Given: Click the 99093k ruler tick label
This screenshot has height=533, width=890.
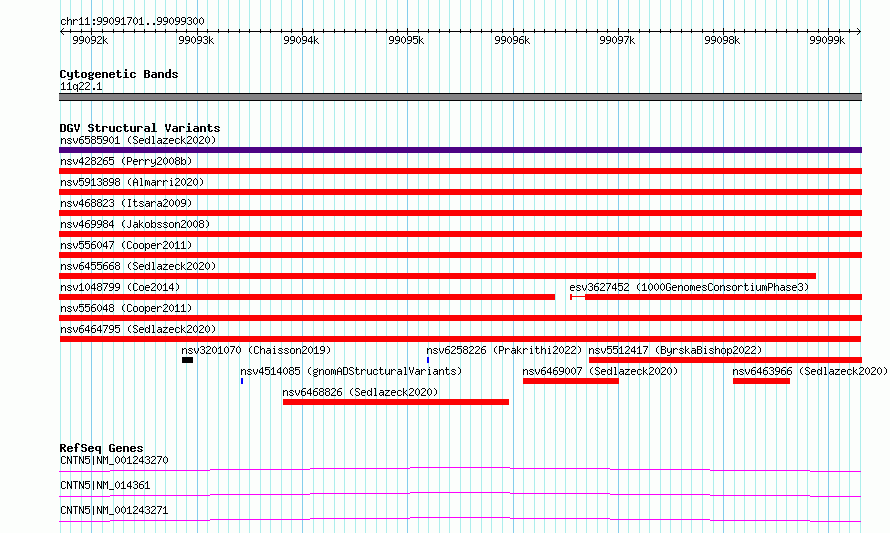Looking at the screenshot, I should click(x=196, y=40).
